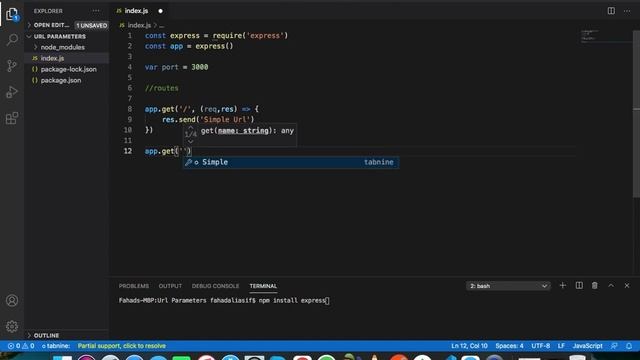Viewport: 640px width, 360px height.
Task: Switch to the Debug Console tab
Action: point(216,286)
